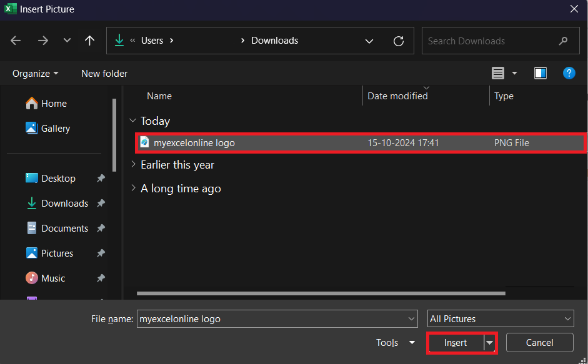Click the Cancel button

(x=540, y=343)
